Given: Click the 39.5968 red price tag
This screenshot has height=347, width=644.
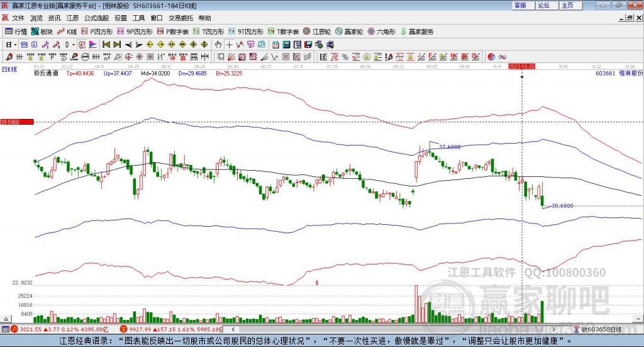Looking at the screenshot, I should [17, 122].
